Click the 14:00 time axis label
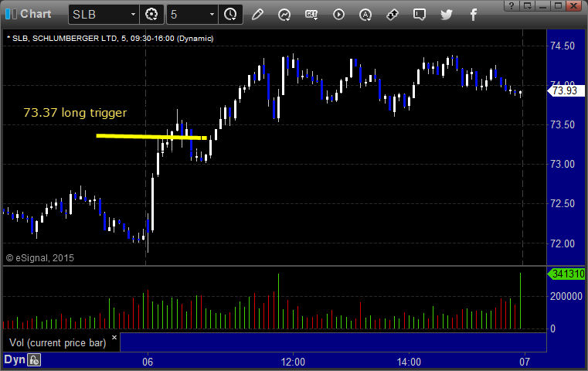Screen dimensions: 588x371 [409, 362]
